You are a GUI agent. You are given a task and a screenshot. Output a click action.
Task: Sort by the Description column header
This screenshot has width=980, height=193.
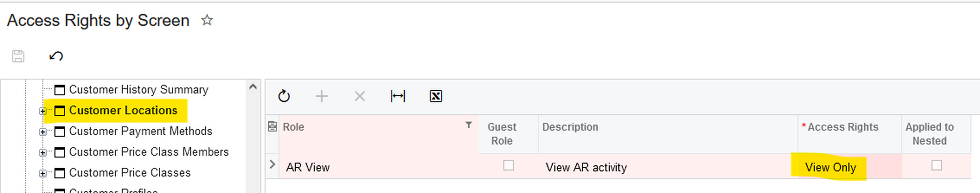click(x=570, y=127)
